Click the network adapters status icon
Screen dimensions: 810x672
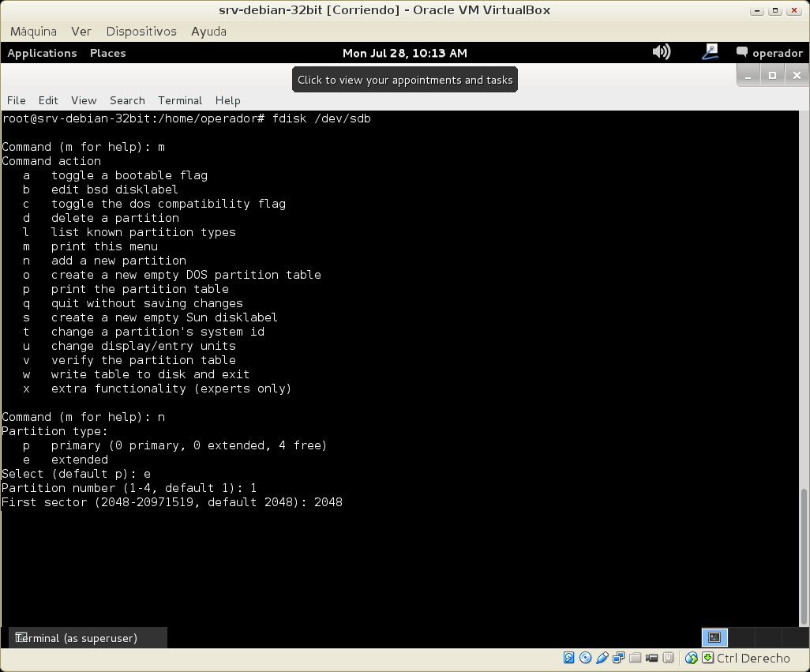coord(619,658)
